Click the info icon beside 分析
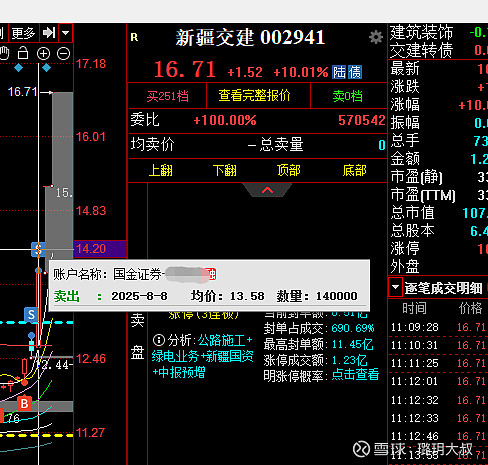488x465 pixels. point(159,340)
